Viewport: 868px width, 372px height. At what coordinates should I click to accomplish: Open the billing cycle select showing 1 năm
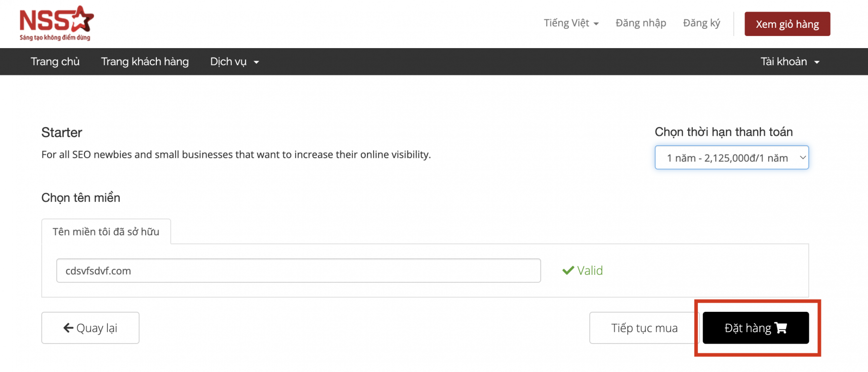coord(731,158)
